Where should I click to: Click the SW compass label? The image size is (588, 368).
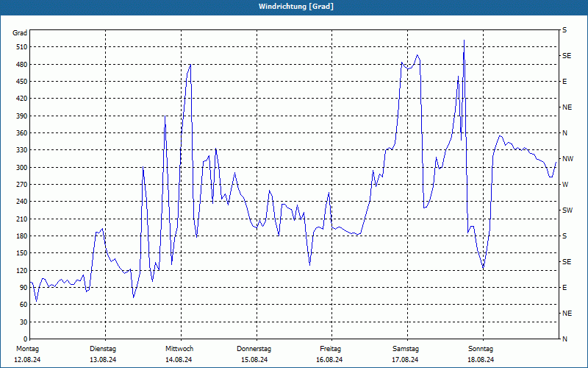click(x=567, y=210)
